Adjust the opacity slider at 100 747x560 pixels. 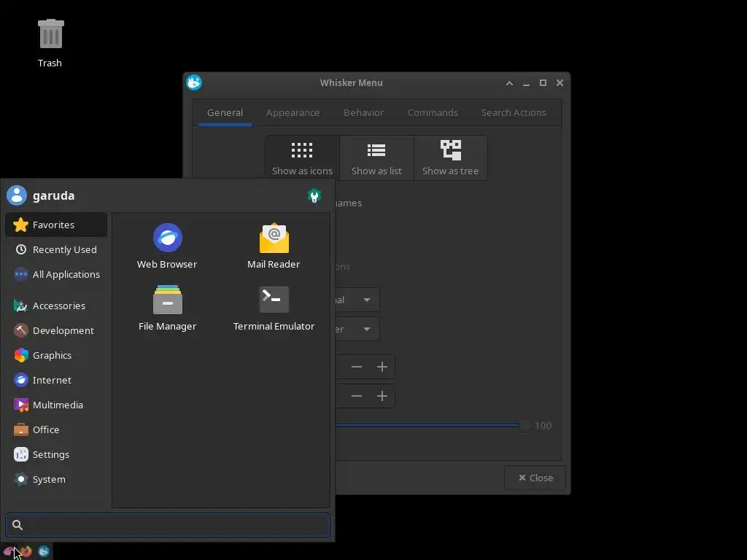[525, 425]
